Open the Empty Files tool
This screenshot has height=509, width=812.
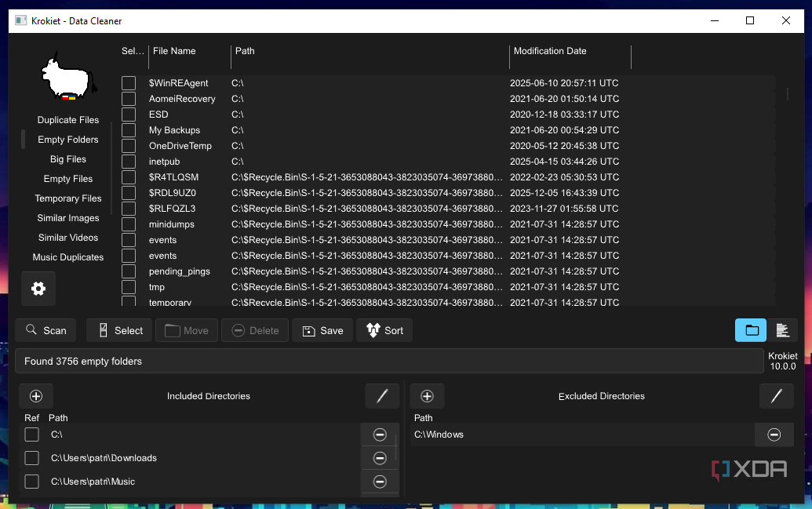coord(67,179)
